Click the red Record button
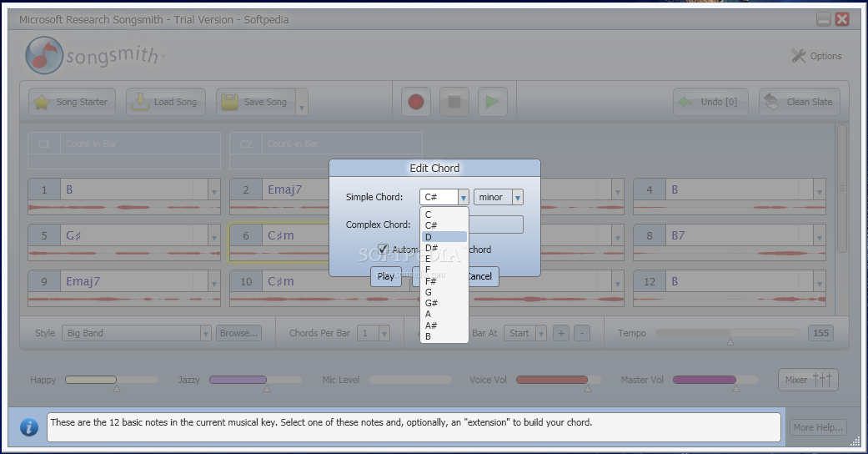This screenshot has width=868, height=454. pyautogui.click(x=416, y=102)
